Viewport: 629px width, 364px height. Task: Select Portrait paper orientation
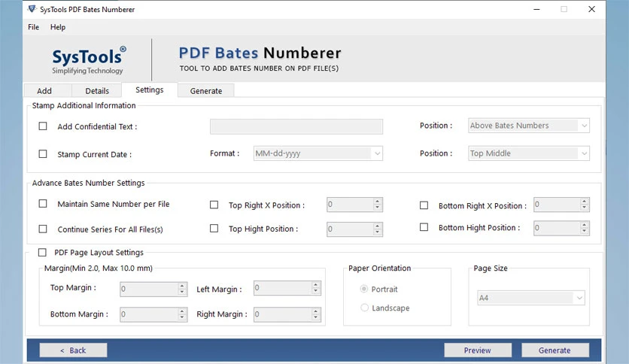[x=364, y=289]
